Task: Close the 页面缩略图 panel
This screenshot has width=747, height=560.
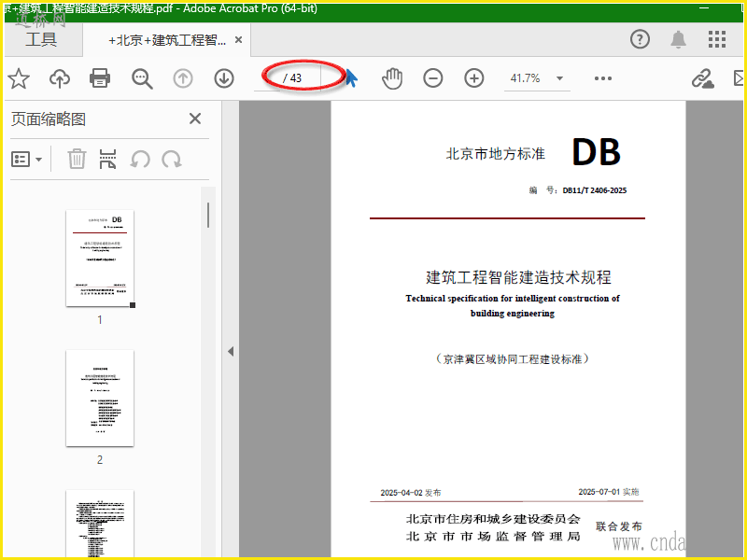Action: 195,119
